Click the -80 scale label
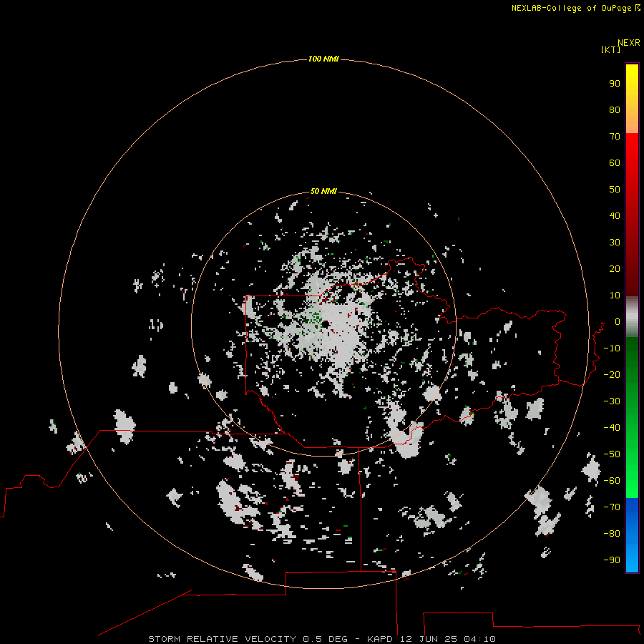 coord(612,534)
